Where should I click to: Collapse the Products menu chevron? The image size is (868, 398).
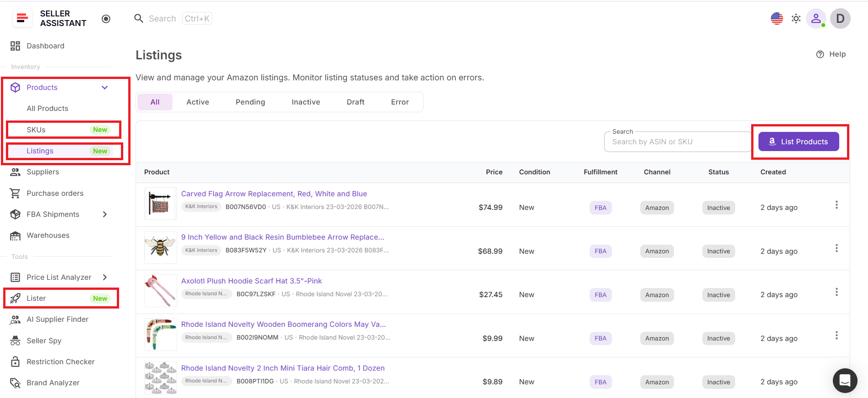(x=105, y=87)
